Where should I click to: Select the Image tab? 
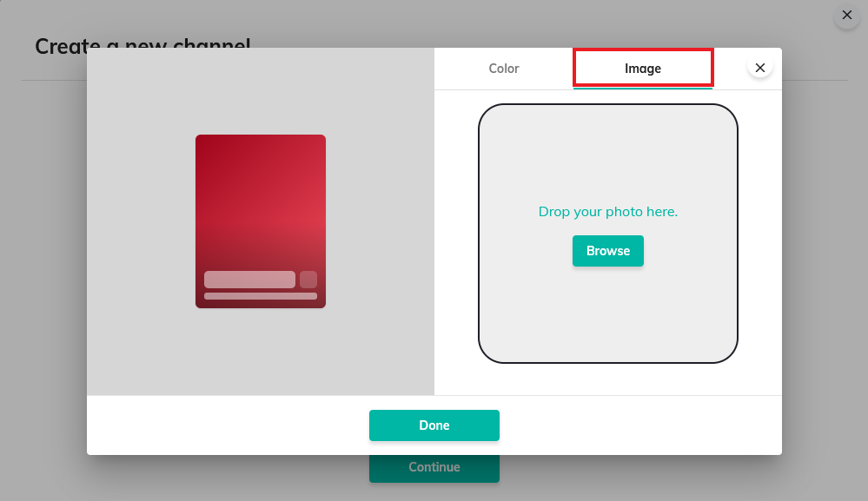coord(643,69)
